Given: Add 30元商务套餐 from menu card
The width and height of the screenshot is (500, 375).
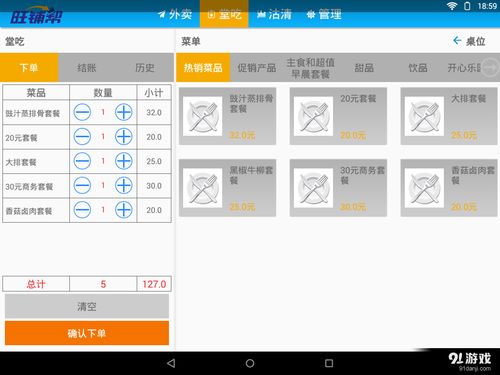Looking at the screenshot, I should click(x=338, y=188).
